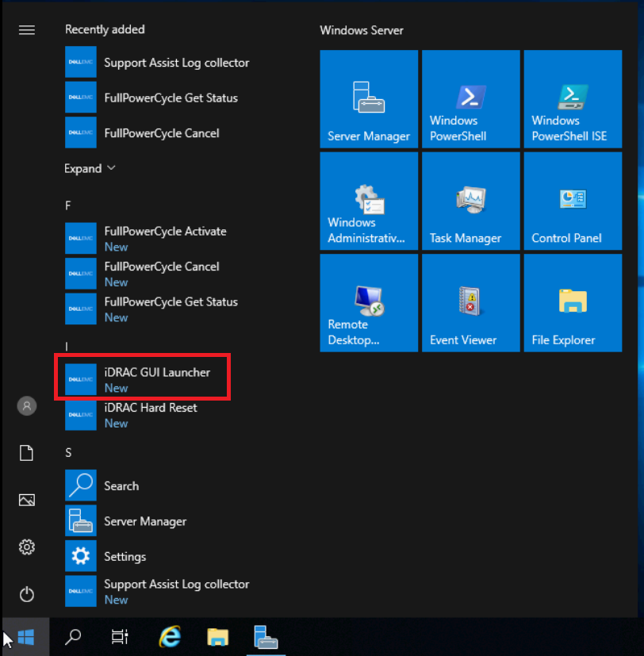Launch Microsoft Edge from the taskbar
The image size is (644, 656).
pyautogui.click(x=169, y=636)
